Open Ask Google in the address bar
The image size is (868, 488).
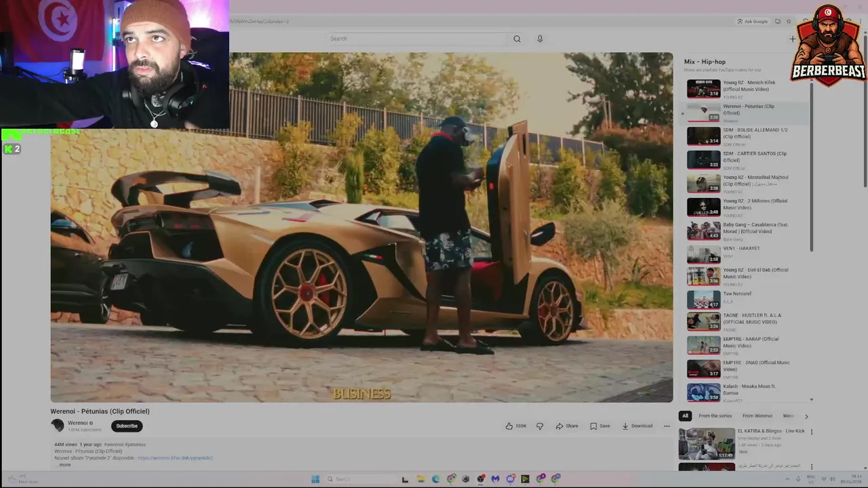[x=753, y=21]
